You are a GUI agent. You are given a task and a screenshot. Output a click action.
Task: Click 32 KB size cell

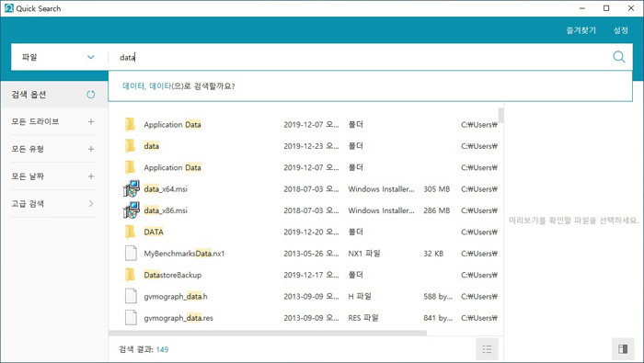click(433, 254)
